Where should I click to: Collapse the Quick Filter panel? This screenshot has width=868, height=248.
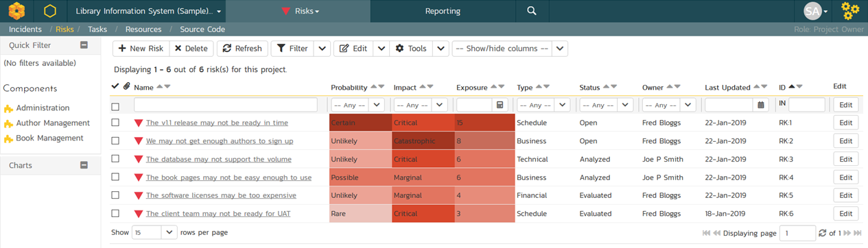(x=84, y=45)
